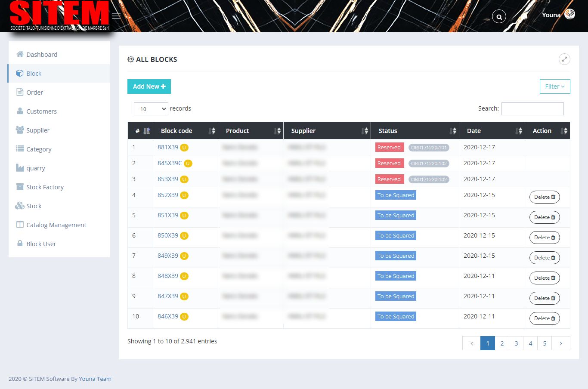Delete block 852X39 row
Viewport: 588px width, 389px height.
[544, 197]
